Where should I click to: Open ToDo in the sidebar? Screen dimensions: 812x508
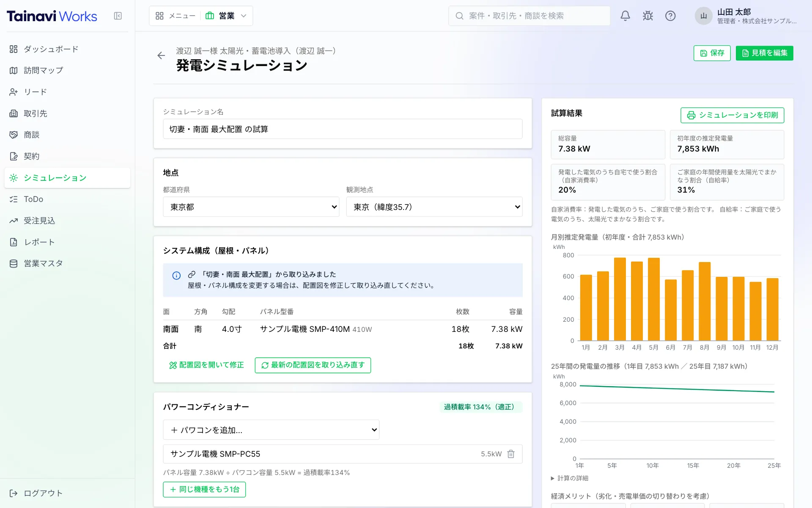point(67,199)
